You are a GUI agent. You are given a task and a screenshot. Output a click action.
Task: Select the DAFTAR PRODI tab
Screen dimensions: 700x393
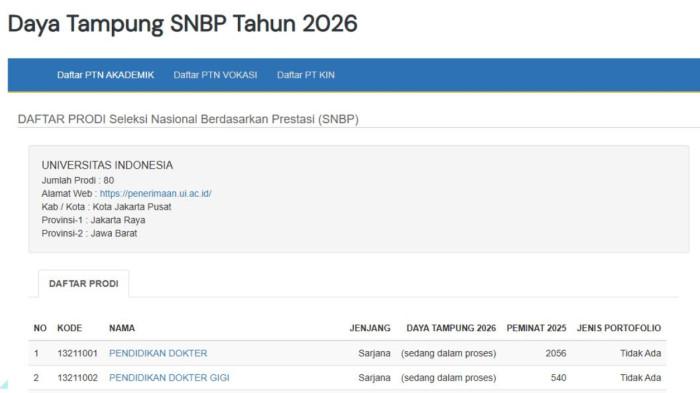click(x=83, y=284)
